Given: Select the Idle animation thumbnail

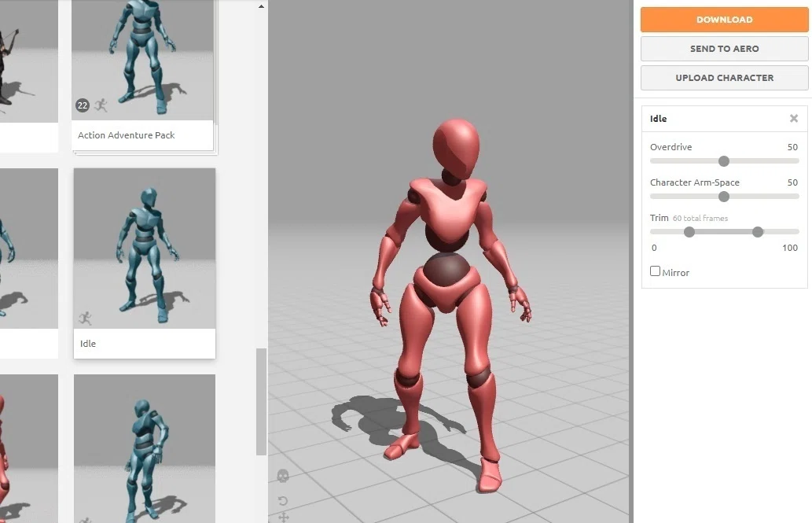Looking at the screenshot, I should pos(145,263).
